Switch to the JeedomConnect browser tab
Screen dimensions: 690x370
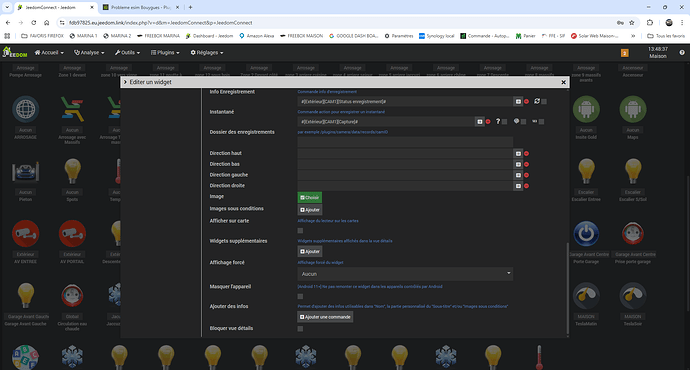(x=56, y=7)
